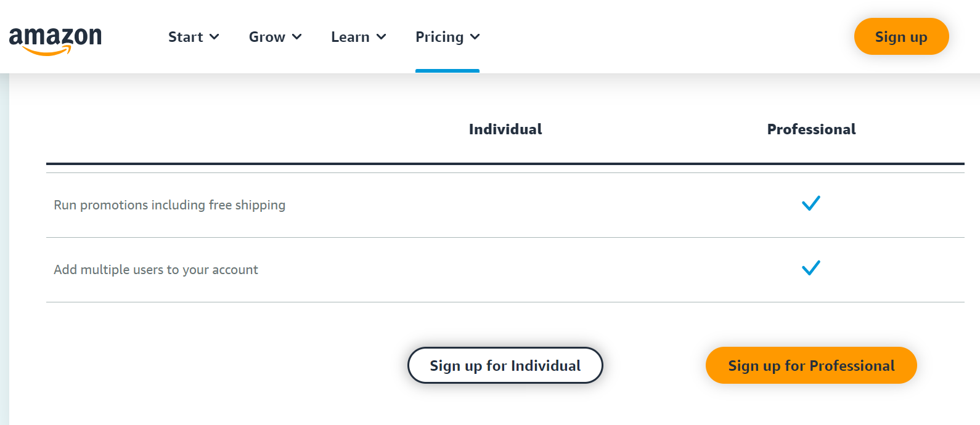Expand the Pricing chevron arrow
Image resolution: width=980 pixels, height=425 pixels.
475,37
